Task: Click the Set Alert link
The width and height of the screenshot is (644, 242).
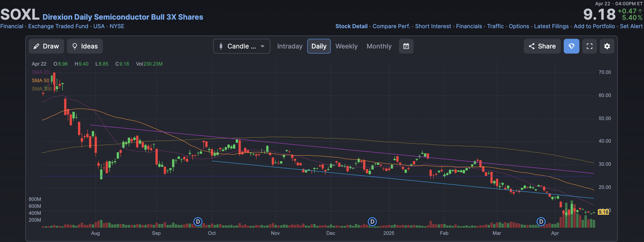Action: click(x=631, y=26)
